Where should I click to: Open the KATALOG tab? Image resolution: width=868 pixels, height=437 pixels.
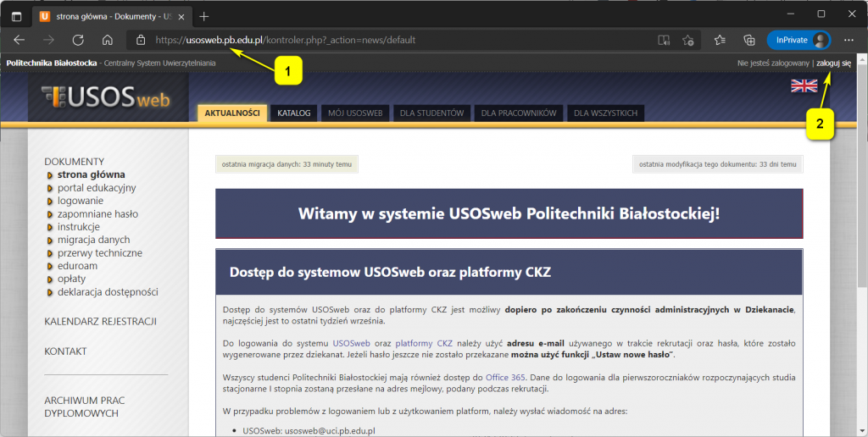(x=294, y=113)
